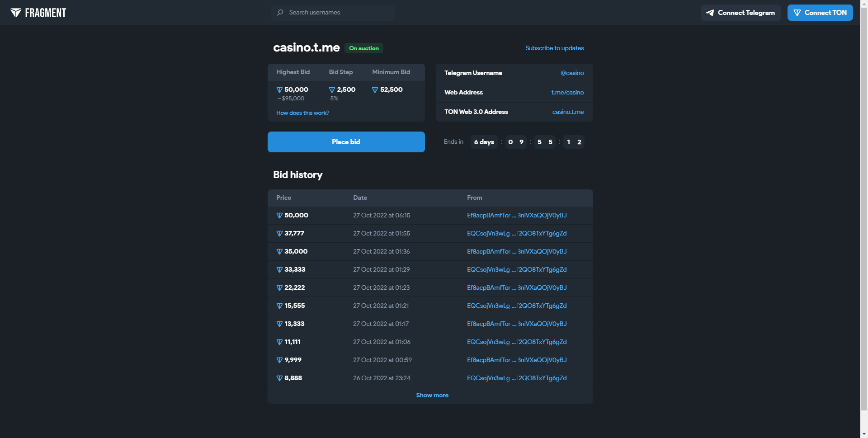Open bidder address for the 01:36 bid
The image size is (868, 438).
click(517, 252)
